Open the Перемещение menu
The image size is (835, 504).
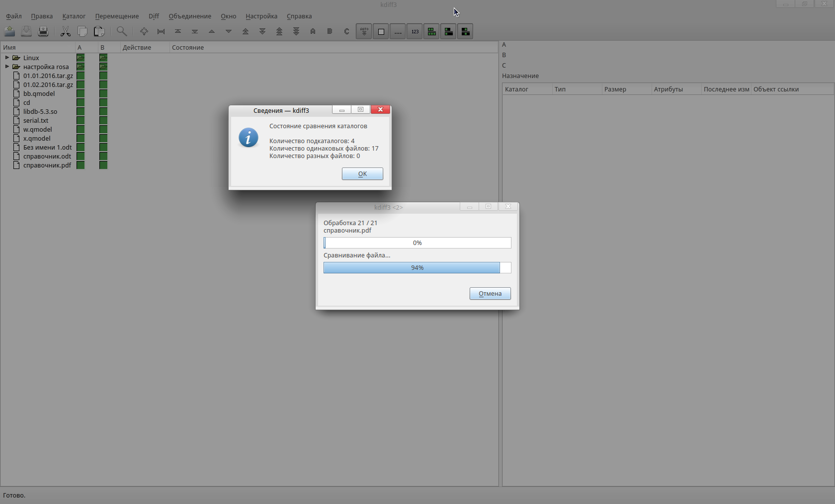(117, 16)
